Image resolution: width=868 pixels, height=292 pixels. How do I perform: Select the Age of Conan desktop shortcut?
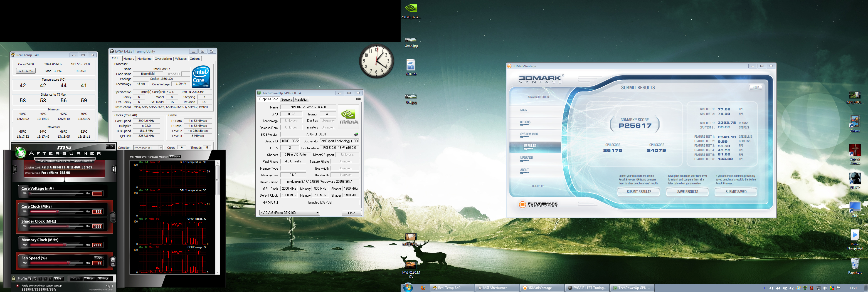click(x=855, y=154)
